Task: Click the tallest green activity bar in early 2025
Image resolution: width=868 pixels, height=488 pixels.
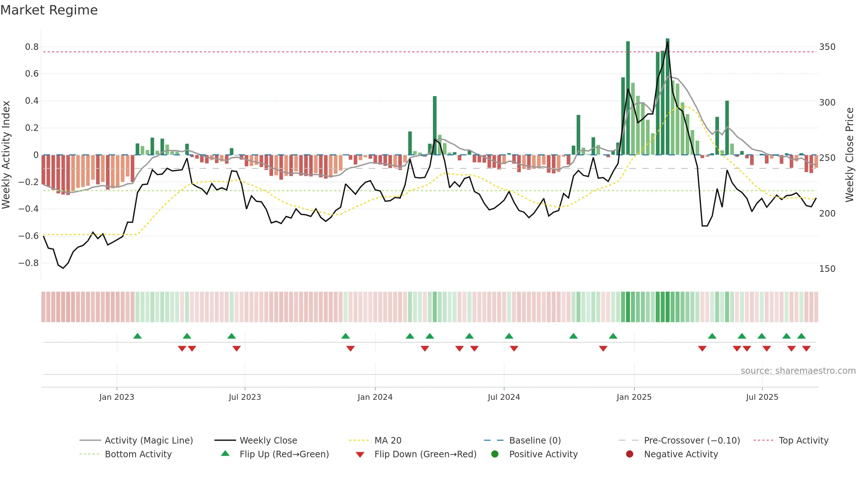Action: pos(668,97)
